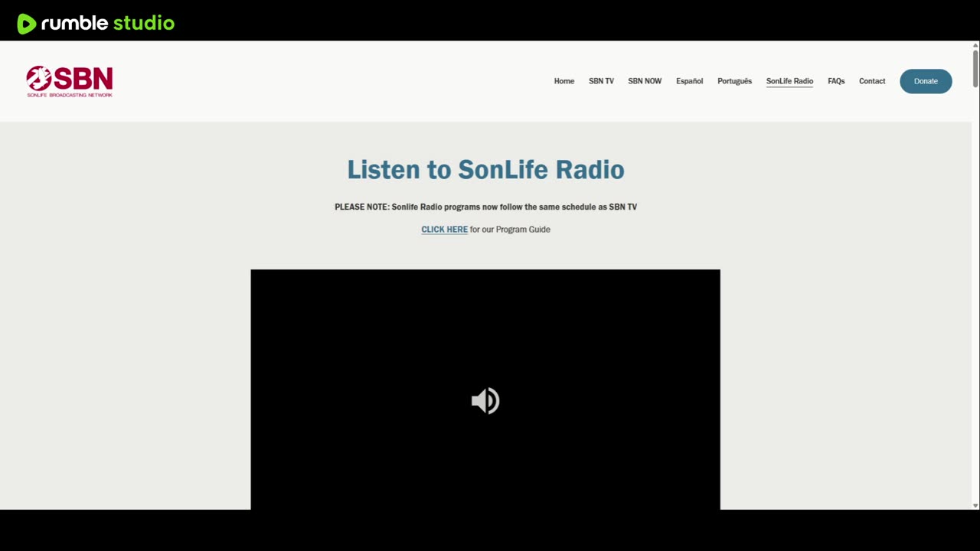Click the 'PLEASE NOTE' schedule notice text
The height and width of the screenshot is (551, 980).
pos(485,207)
